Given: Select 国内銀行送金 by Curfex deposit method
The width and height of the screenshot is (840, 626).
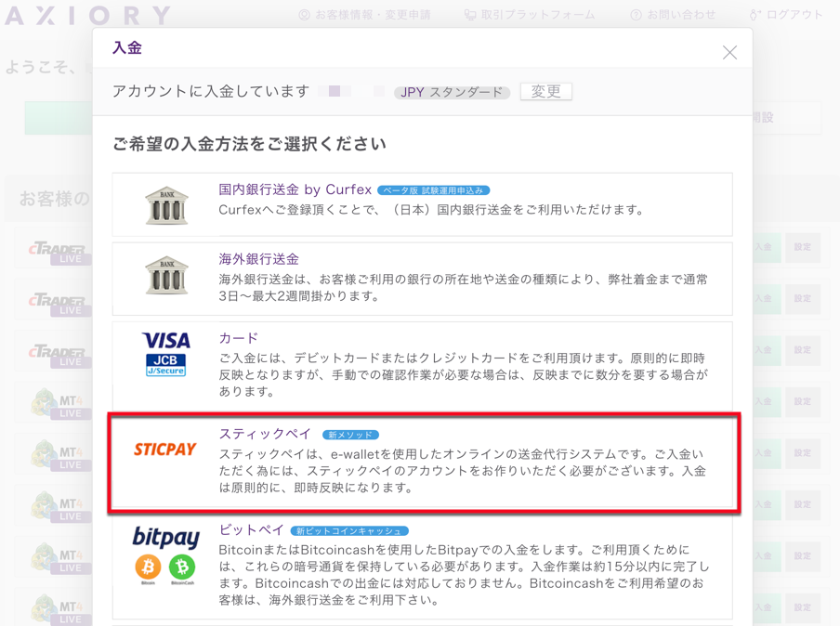Looking at the screenshot, I should pos(422,204).
